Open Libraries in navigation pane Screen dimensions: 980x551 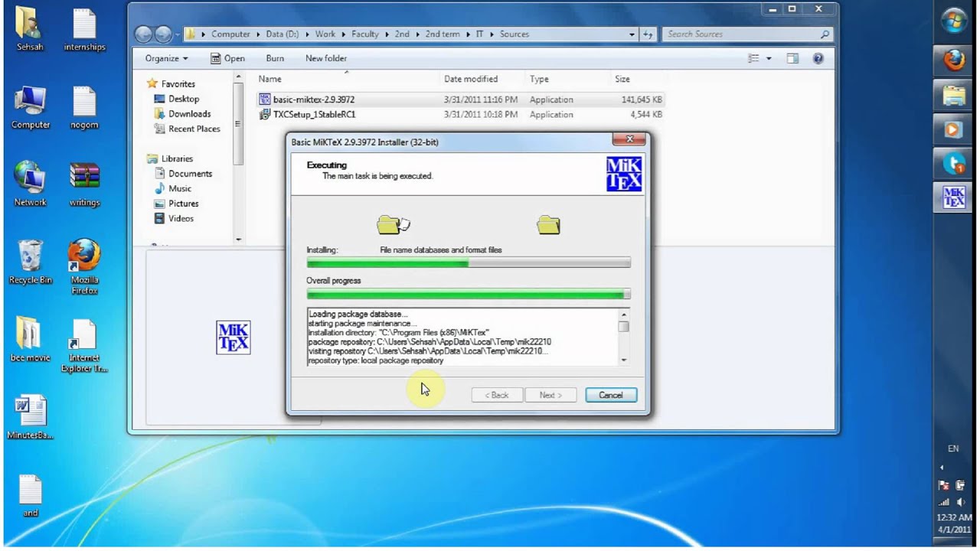[170, 158]
